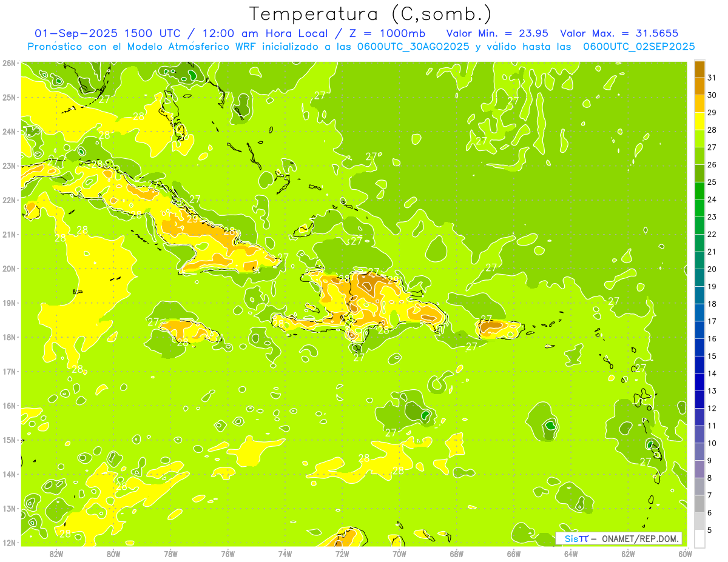Pick the blue swatch between 16 and 17
Image resolution: width=728 pixels, height=562 pixels.
coord(699,330)
